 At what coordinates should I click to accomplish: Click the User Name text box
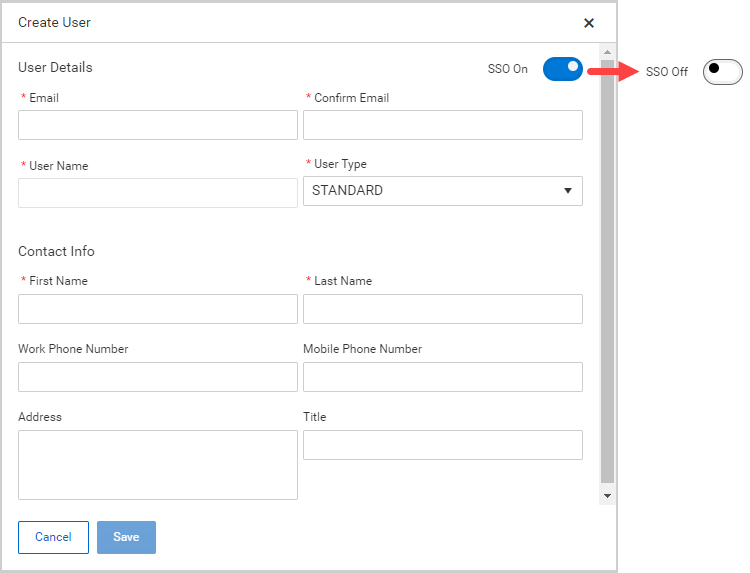(x=158, y=193)
